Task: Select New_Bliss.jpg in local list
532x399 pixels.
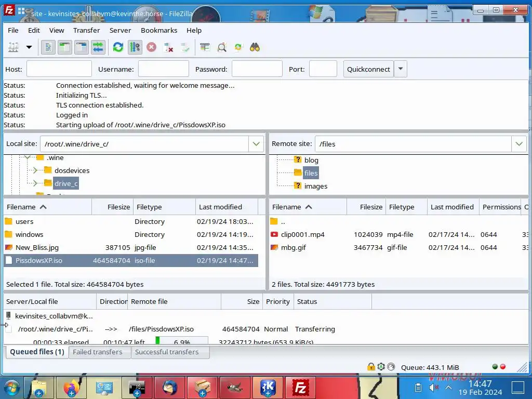Action: tap(130, 247)
